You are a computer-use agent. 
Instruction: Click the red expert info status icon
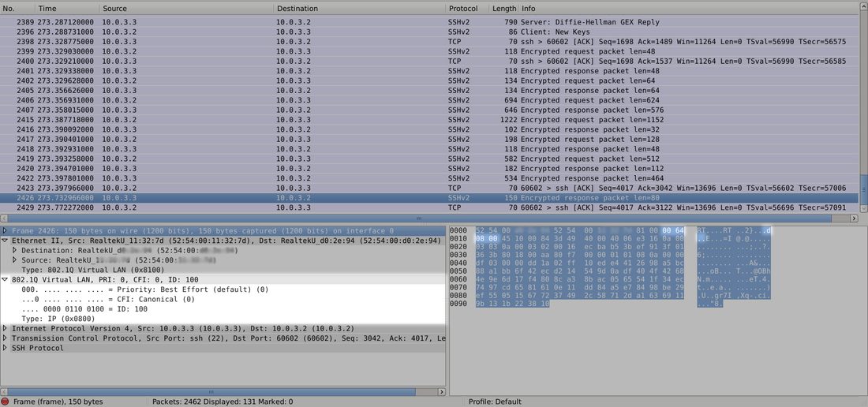pyautogui.click(x=5, y=402)
